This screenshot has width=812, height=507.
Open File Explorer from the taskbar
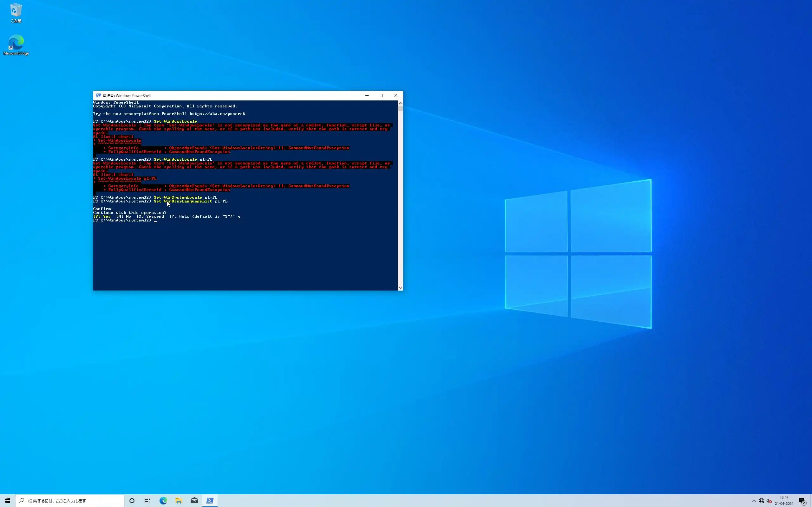[179, 501]
